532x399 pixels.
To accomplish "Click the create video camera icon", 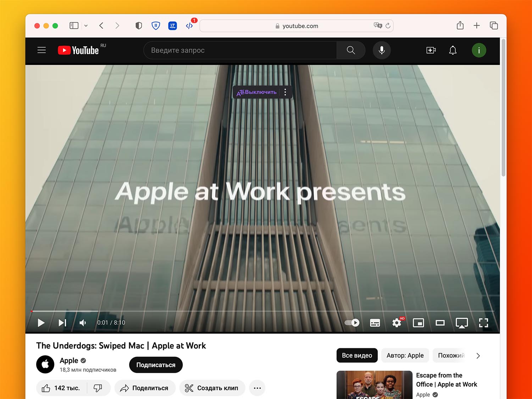I will point(431,50).
